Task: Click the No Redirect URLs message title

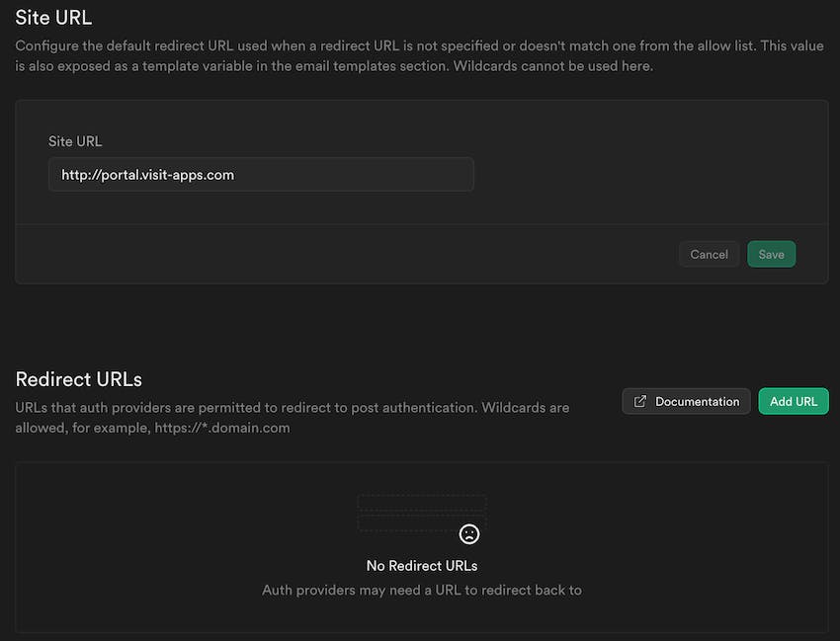Action: (x=422, y=566)
